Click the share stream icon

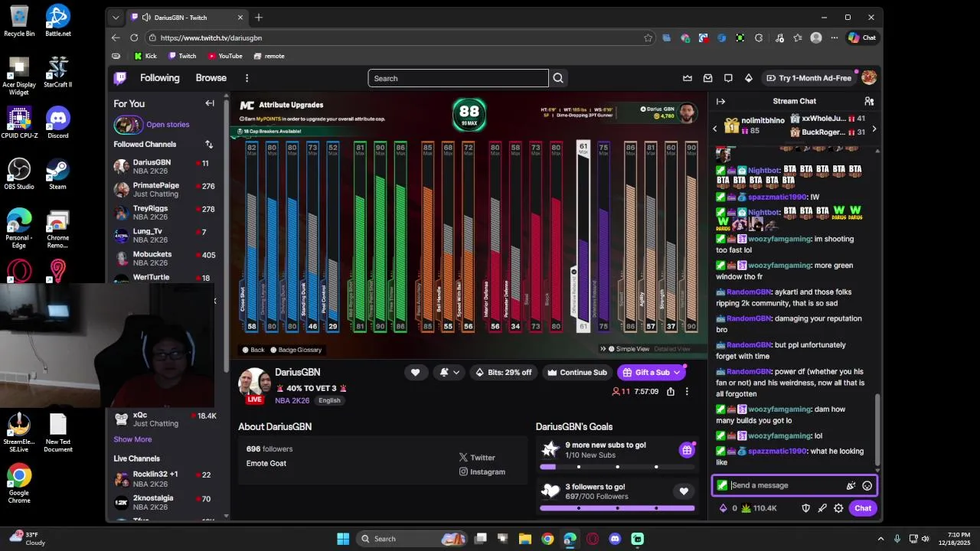tap(671, 392)
